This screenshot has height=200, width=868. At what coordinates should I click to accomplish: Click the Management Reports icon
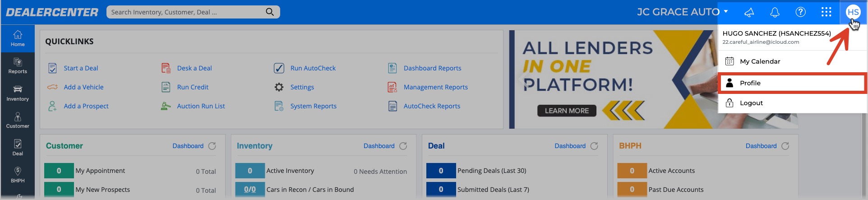[392, 87]
